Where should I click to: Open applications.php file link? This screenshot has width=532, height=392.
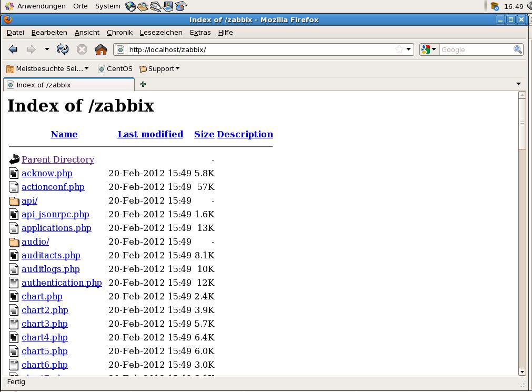coord(57,228)
